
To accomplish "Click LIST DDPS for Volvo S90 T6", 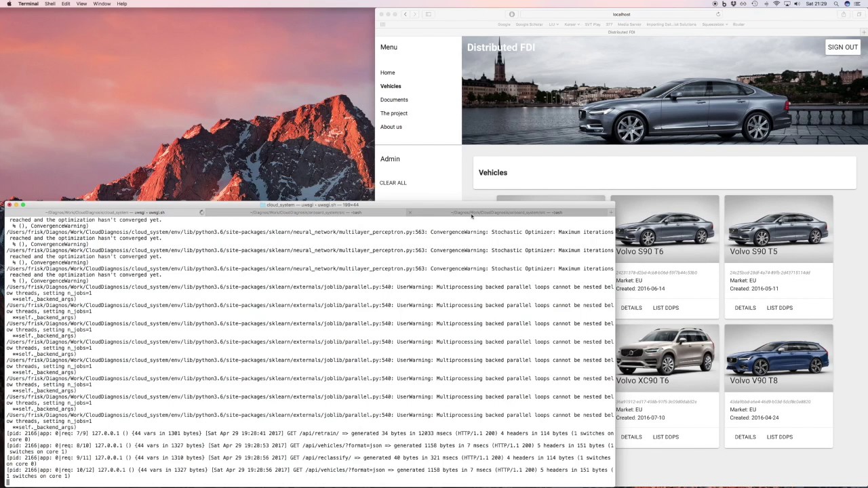I will click(666, 308).
